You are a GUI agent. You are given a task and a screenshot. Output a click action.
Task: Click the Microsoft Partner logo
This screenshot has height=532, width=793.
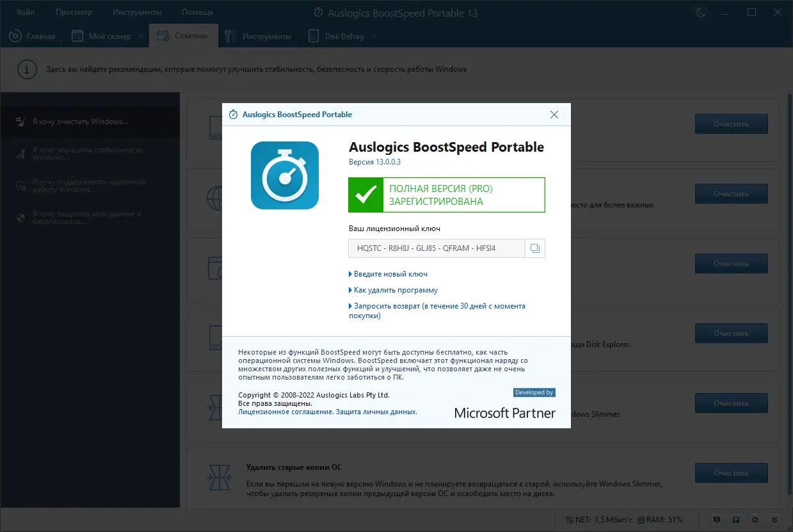(x=505, y=413)
